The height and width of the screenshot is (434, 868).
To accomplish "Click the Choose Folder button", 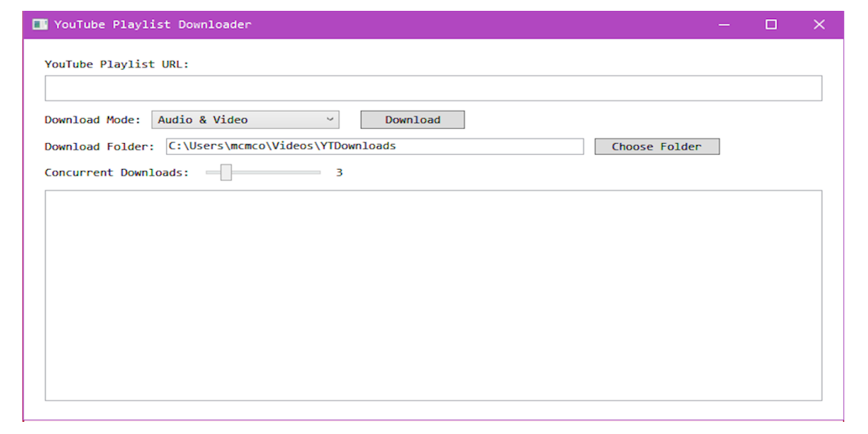I will click(x=656, y=146).
